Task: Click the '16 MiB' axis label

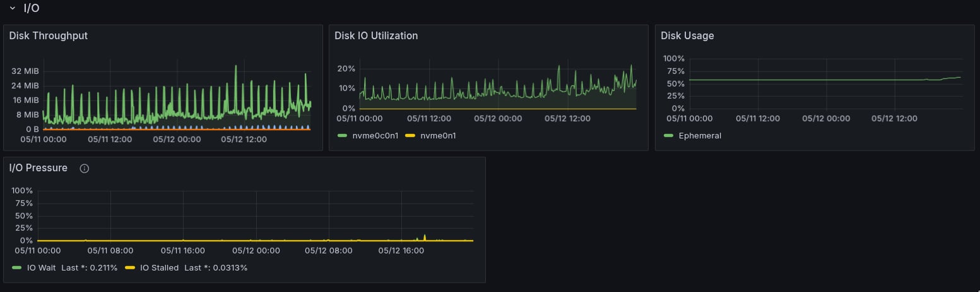Action: (25, 100)
